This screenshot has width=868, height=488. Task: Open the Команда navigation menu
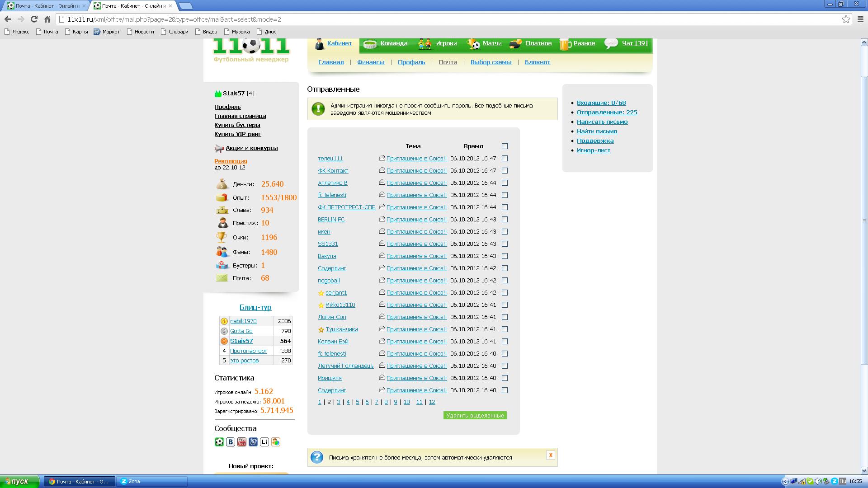[x=394, y=43]
